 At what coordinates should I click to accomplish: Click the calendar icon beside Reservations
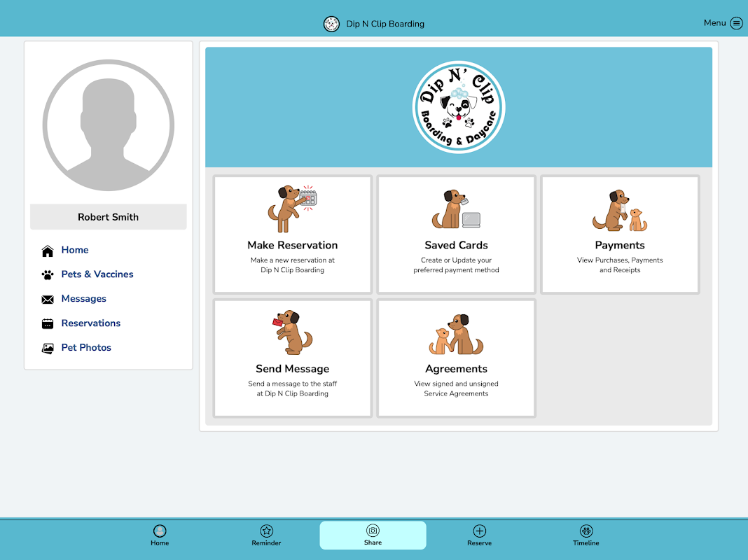click(x=48, y=323)
